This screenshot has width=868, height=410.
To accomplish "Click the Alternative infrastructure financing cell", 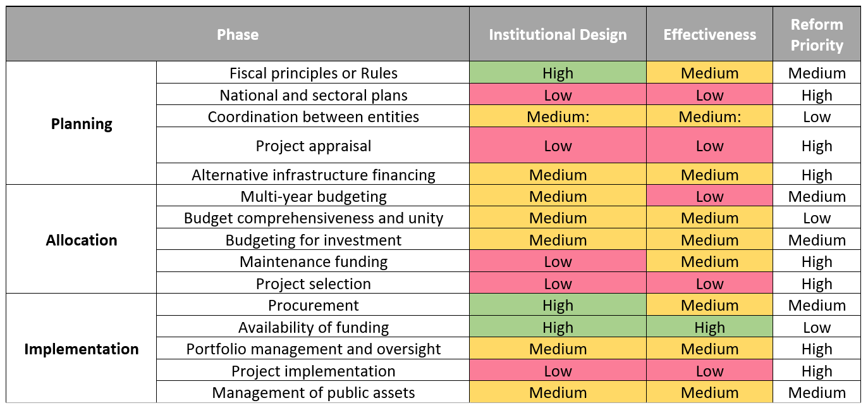I will pos(314,175).
